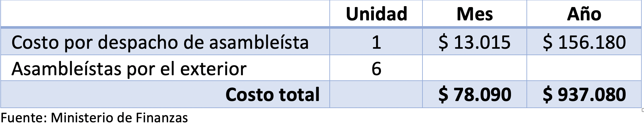644x131 pixels.
Task: Select the Mes column header
Action: tap(474, 14)
